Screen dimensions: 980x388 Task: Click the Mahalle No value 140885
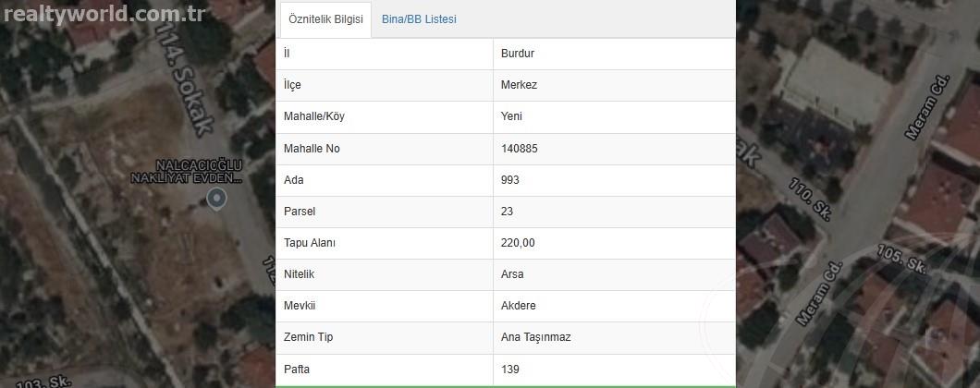click(520, 149)
